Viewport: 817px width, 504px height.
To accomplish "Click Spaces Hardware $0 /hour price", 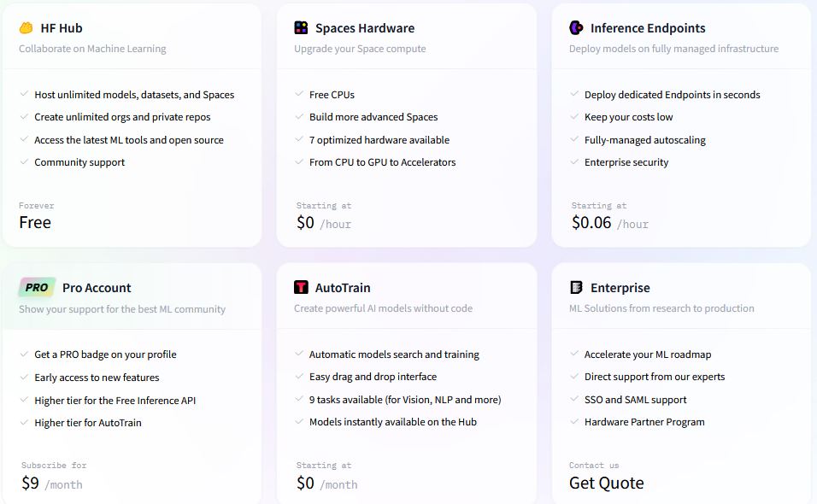I will 324,223.
